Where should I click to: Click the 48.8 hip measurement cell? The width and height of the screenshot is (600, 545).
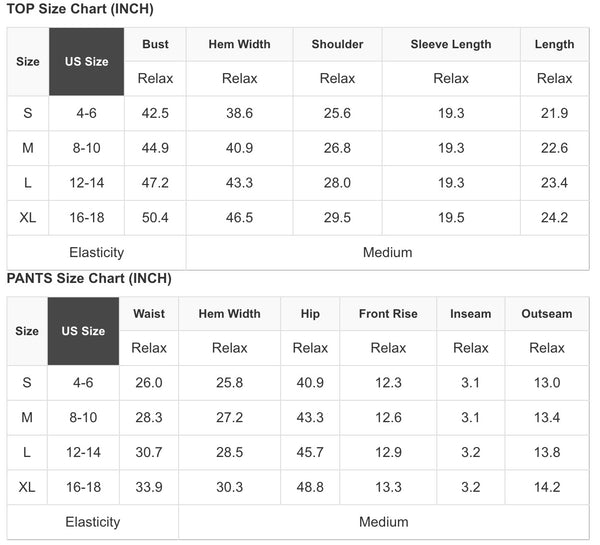pyautogui.click(x=310, y=487)
